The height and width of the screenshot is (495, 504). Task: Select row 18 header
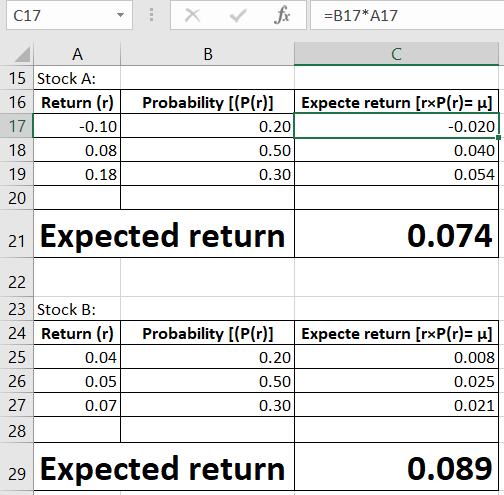(x=17, y=150)
